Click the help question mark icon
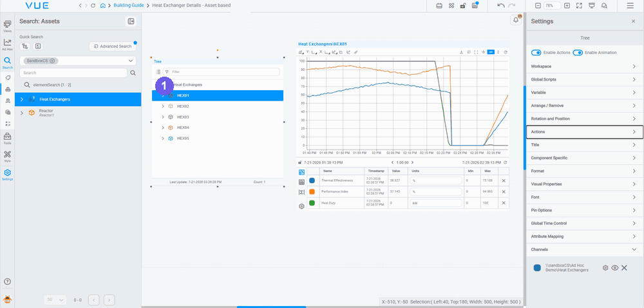644x308 pixels. click(7, 282)
